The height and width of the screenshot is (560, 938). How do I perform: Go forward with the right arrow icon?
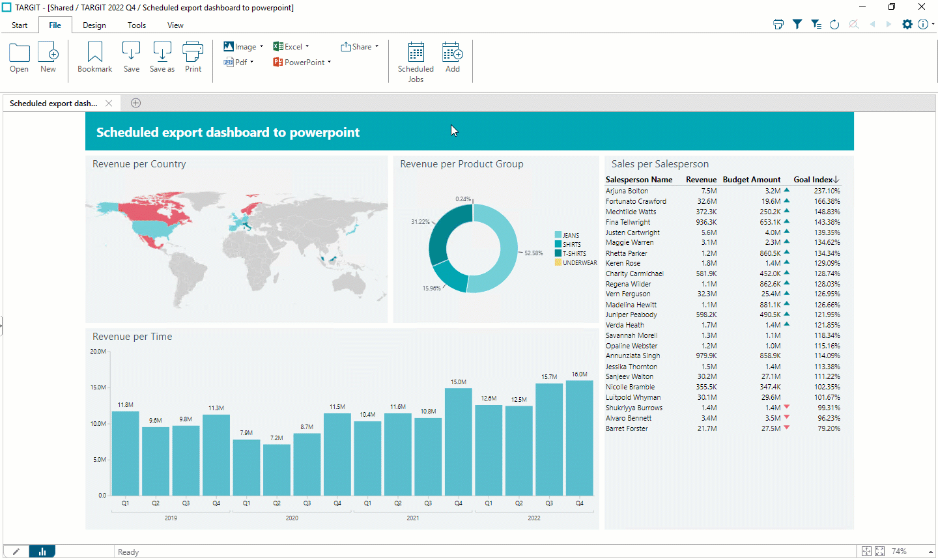(888, 24)
